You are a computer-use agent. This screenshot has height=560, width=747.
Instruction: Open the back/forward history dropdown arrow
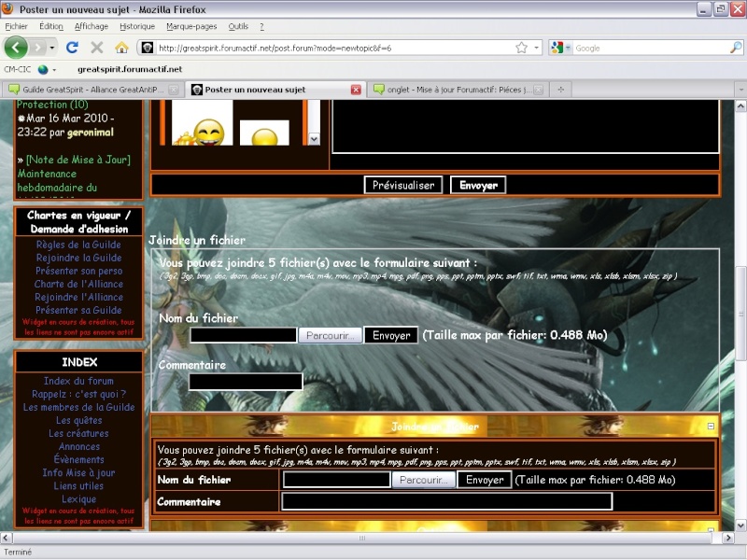point(52,48)
